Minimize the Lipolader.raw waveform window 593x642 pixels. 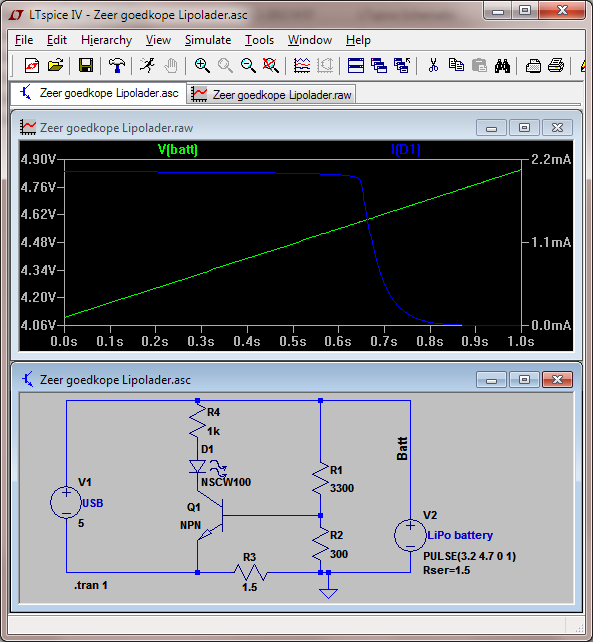coord(491,128)
